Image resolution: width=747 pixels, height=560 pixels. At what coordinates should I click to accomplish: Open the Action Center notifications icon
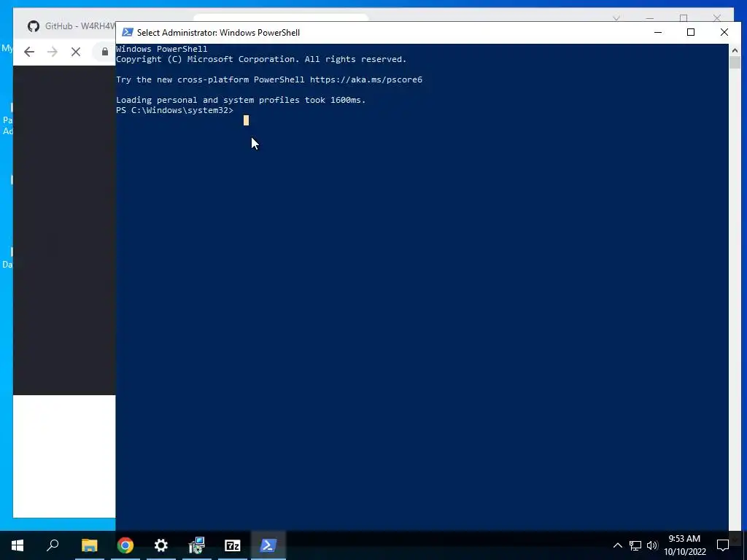[x=723, y=545]
